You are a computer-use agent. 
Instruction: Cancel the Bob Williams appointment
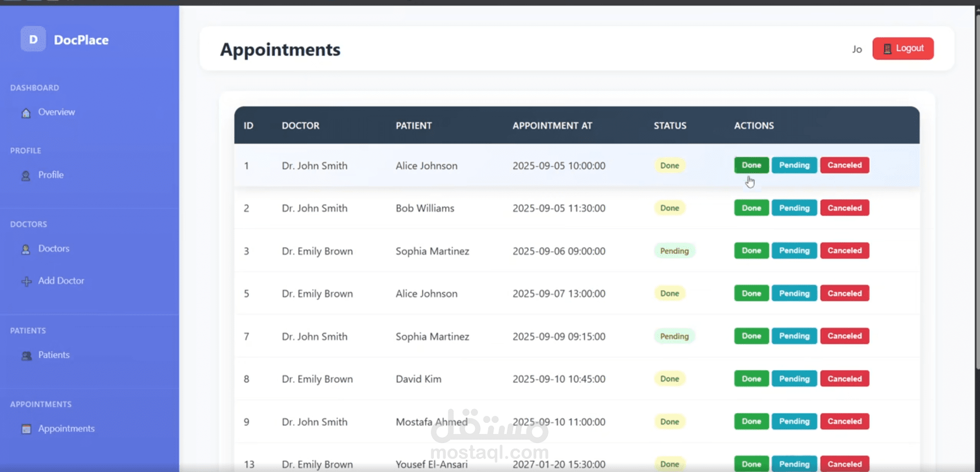pos(844,208)
